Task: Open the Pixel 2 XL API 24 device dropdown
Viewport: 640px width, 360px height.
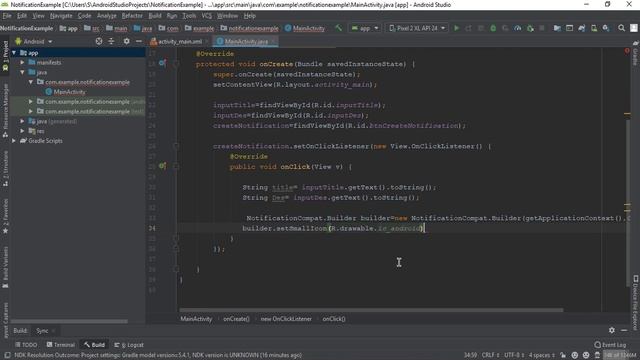Action: tap(417, 28)
